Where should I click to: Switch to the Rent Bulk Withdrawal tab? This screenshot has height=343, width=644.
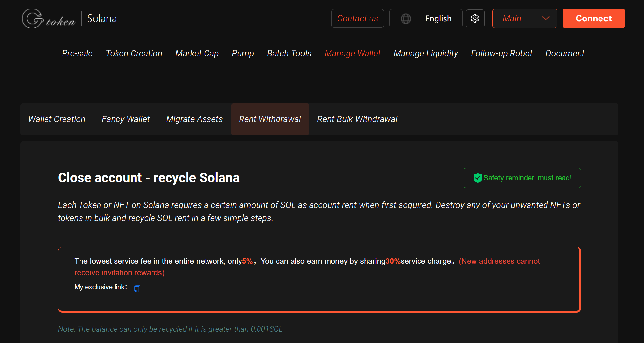tap(357, 119)
